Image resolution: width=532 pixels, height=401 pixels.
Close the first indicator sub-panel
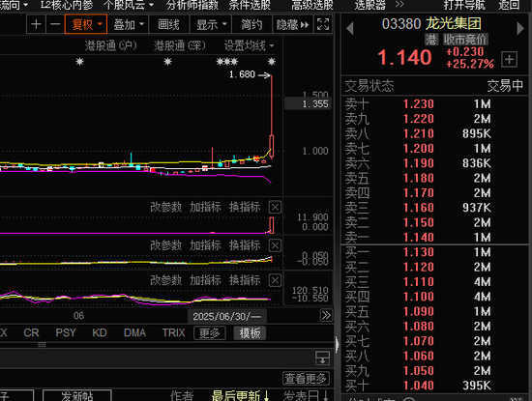275,207
